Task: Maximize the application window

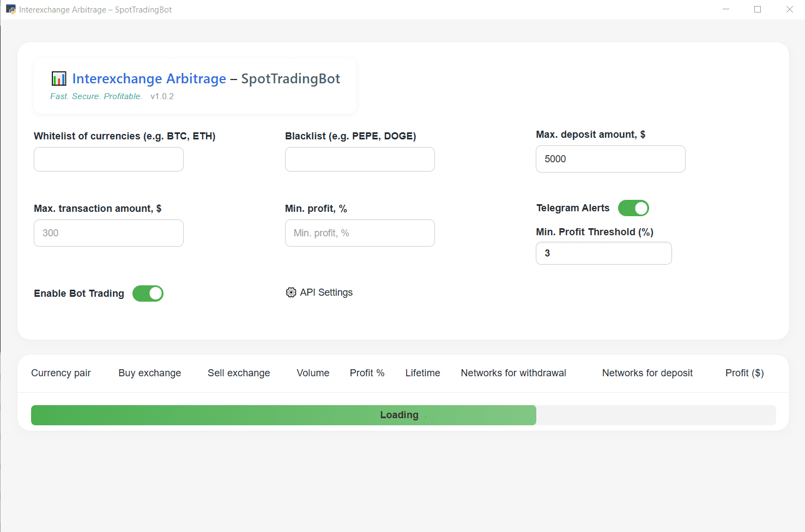Action: (x=758, y=9)
